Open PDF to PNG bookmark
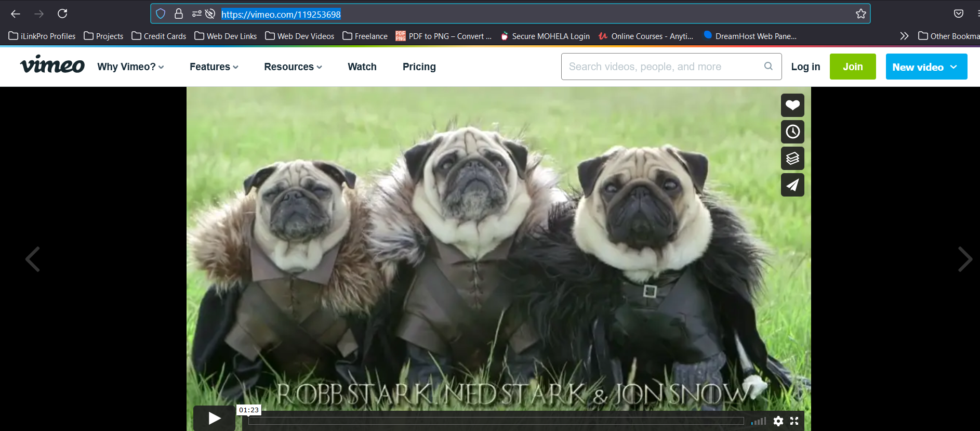 443,36
